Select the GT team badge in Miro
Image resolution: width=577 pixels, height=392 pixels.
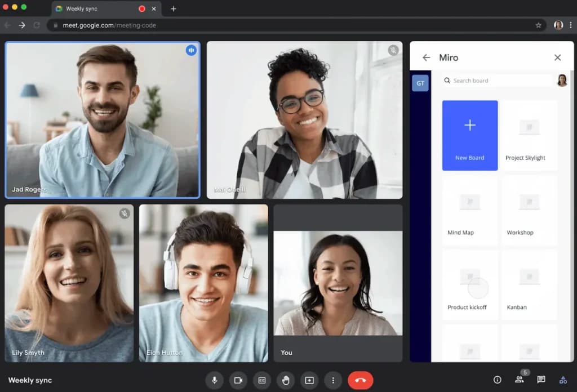click(420, 83)
